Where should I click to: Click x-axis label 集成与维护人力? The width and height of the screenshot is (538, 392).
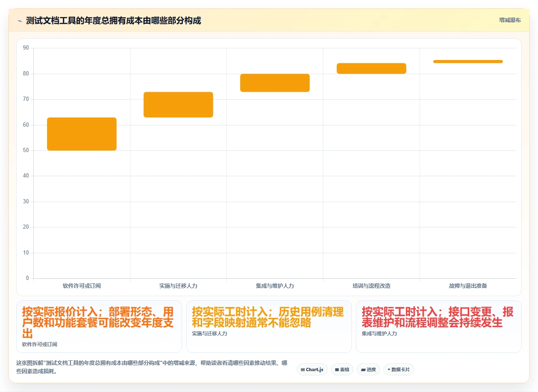(x=275, y=286)
